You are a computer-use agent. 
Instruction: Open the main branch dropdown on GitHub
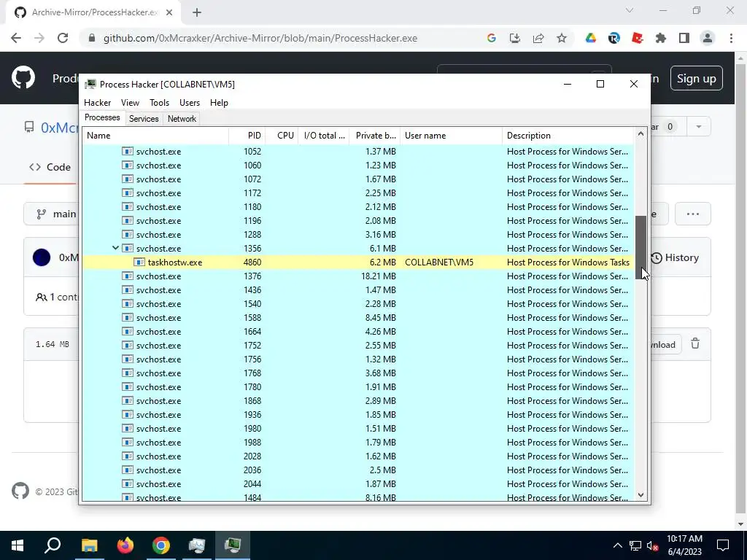(53, 214)
